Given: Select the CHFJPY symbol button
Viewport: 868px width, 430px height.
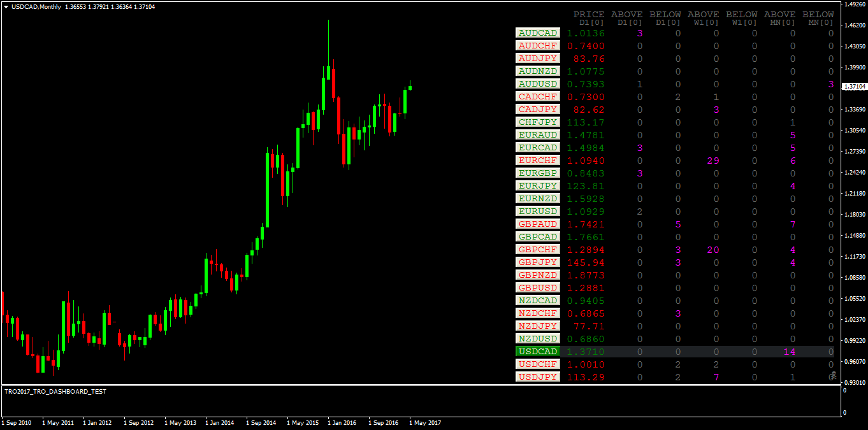Looking at the screenshot, I should tap(538, 122).
